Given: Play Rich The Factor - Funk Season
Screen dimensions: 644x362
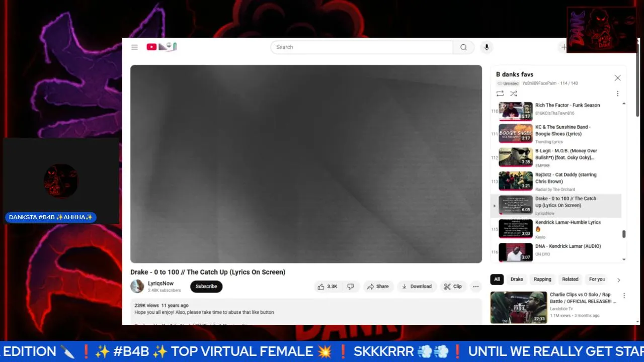Looking at the screenshot, I should (x=556, y=111).
